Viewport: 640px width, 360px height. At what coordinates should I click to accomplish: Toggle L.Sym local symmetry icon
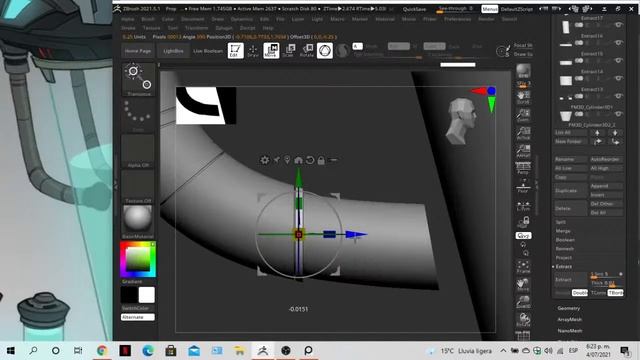(x=523, y=205)
